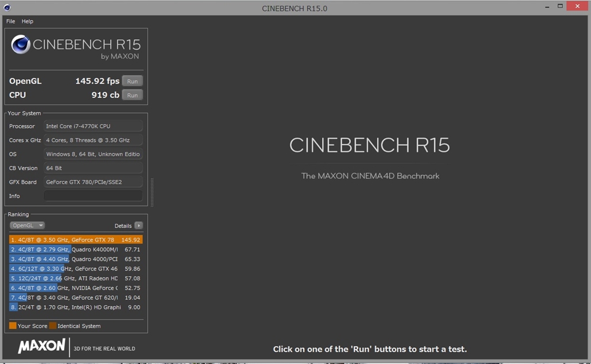The height and width of the screenshot is (364, 591).
Task: Select ranking entry 7 GeForce GT 620
Action: [x=76, y=298]
